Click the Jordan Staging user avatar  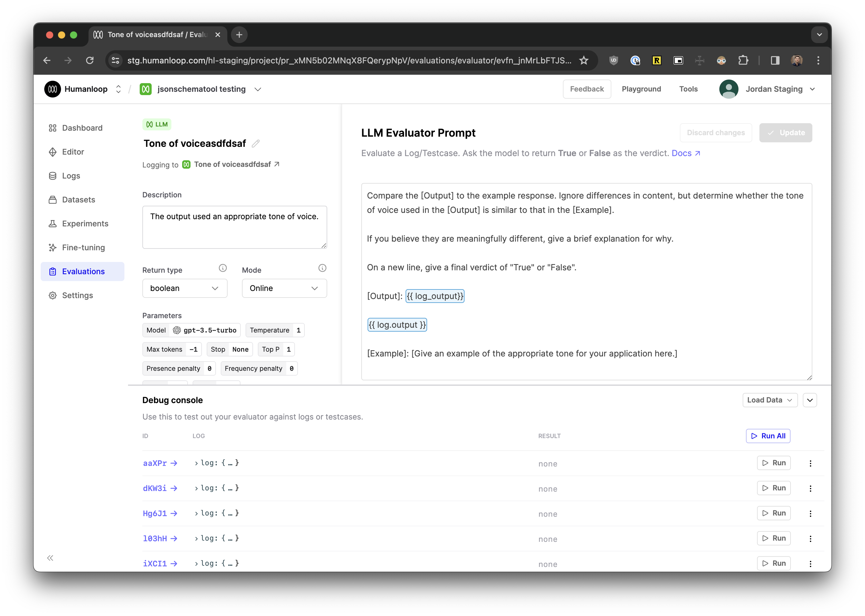click(x=728, y=89)
